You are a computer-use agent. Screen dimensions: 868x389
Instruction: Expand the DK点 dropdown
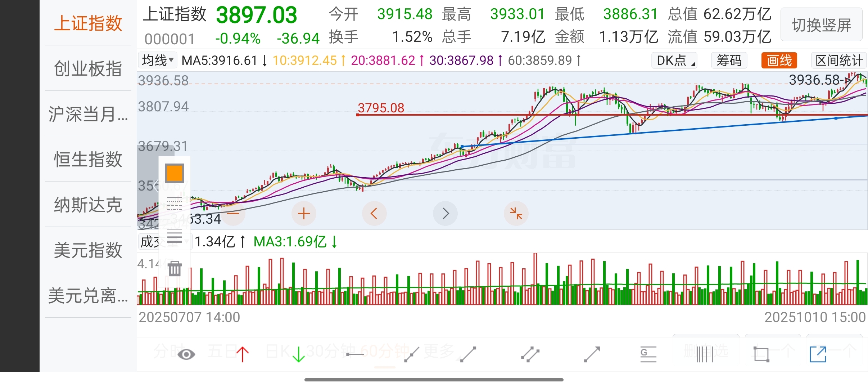[674, 61]
